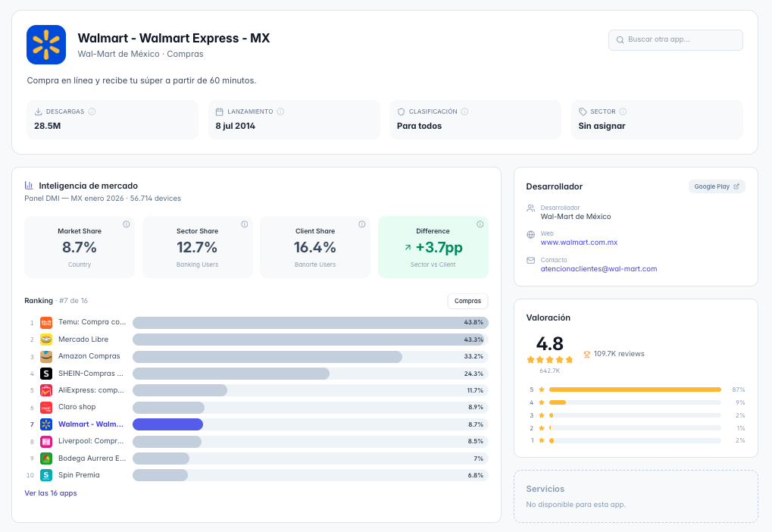Click the 28.5M downloads value

coord(47,126)
